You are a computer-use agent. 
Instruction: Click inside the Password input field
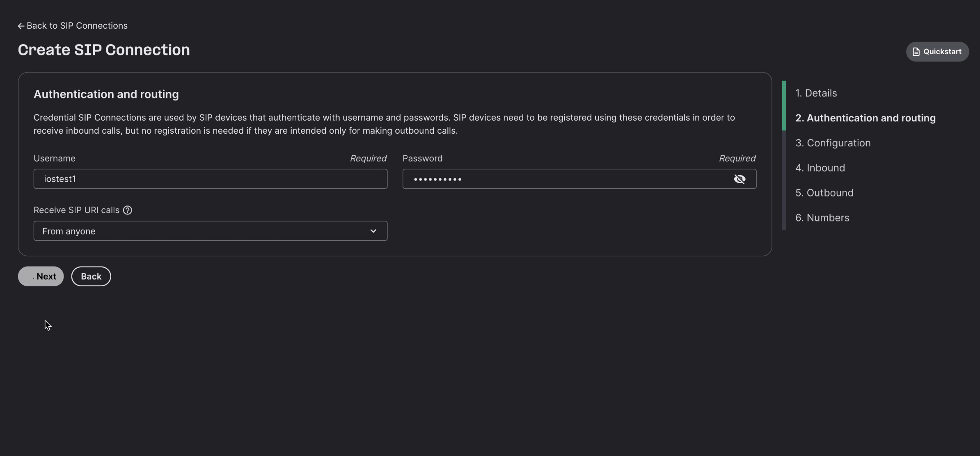pos(566,179)
